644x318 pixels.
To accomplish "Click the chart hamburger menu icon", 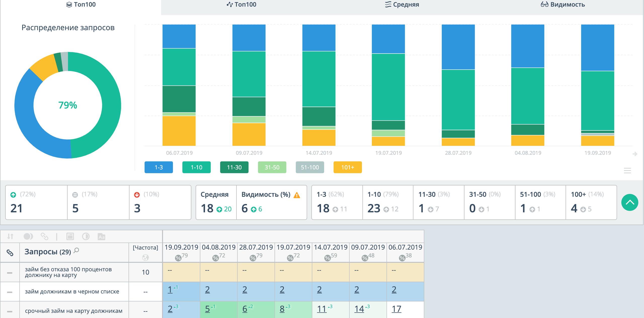I will [627, 171].
